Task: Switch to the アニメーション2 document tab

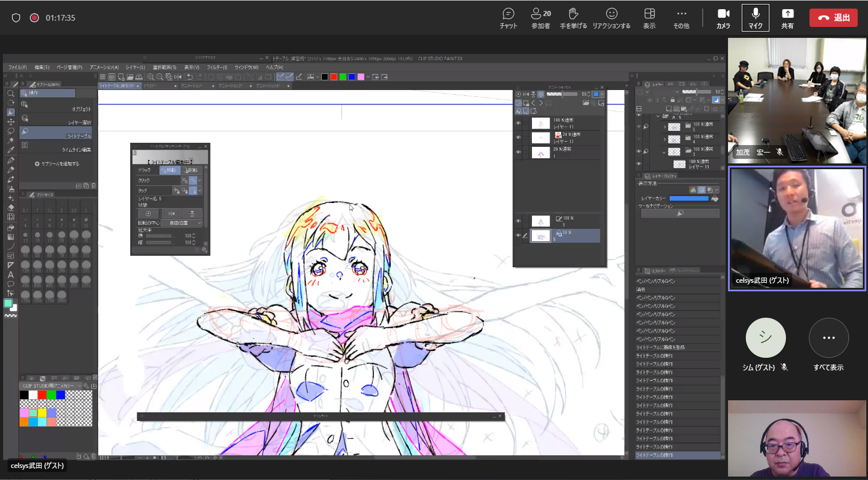Action: click(x=234, y=86)
